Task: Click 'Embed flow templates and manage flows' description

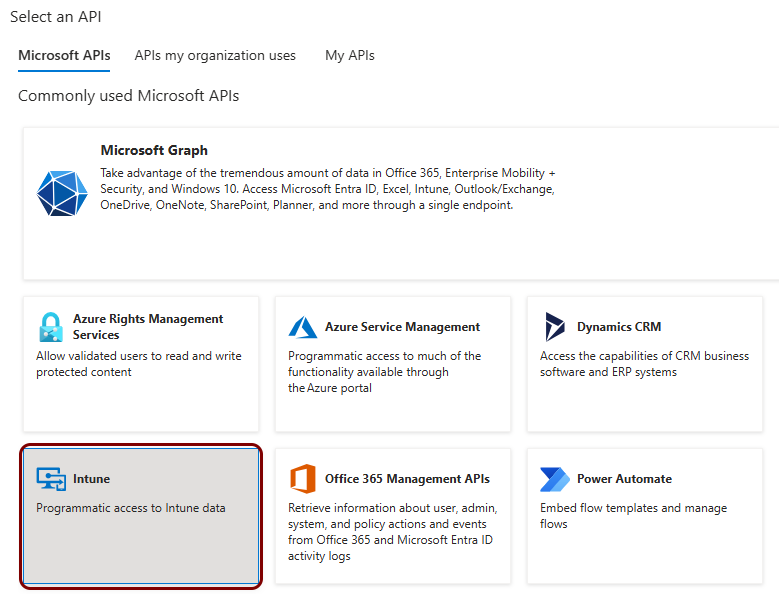Action: tap(633, 516)
